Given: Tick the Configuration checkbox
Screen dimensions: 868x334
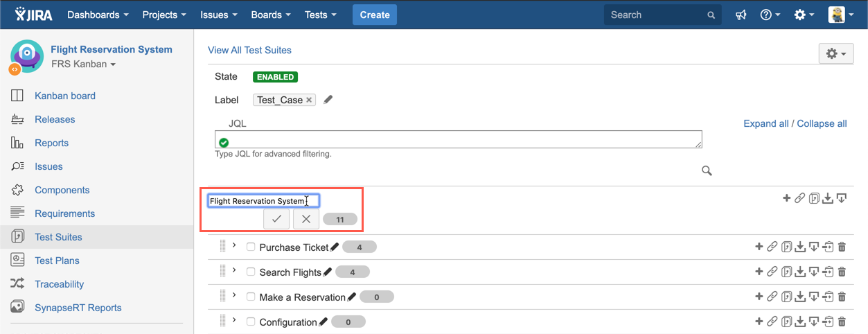Looking at the screenshot, I should (251, 322).
